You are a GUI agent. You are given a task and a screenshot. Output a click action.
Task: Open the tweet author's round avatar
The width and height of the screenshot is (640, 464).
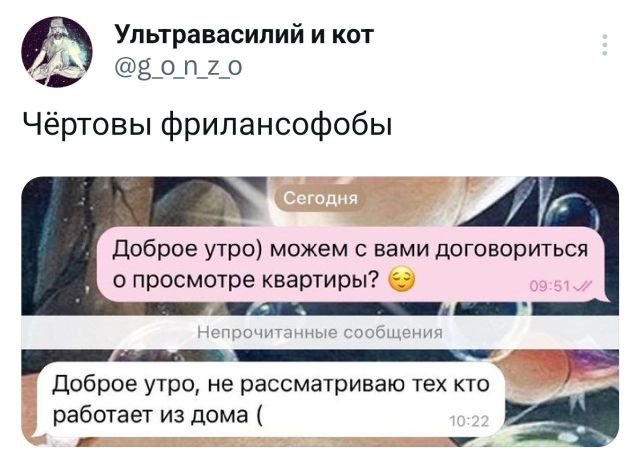56,51
